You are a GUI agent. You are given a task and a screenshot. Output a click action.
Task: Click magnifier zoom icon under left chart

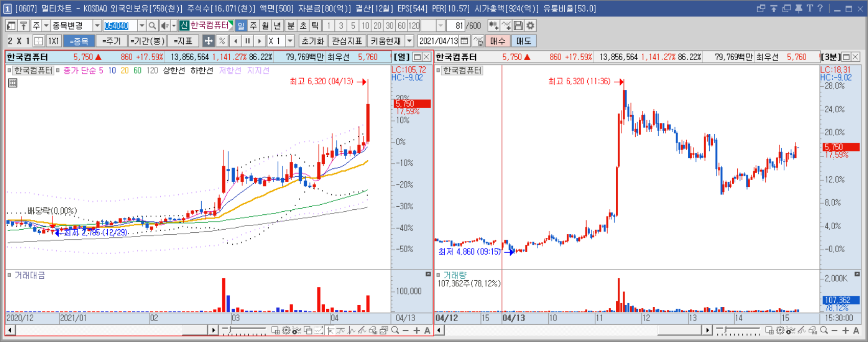pos(395,330)
